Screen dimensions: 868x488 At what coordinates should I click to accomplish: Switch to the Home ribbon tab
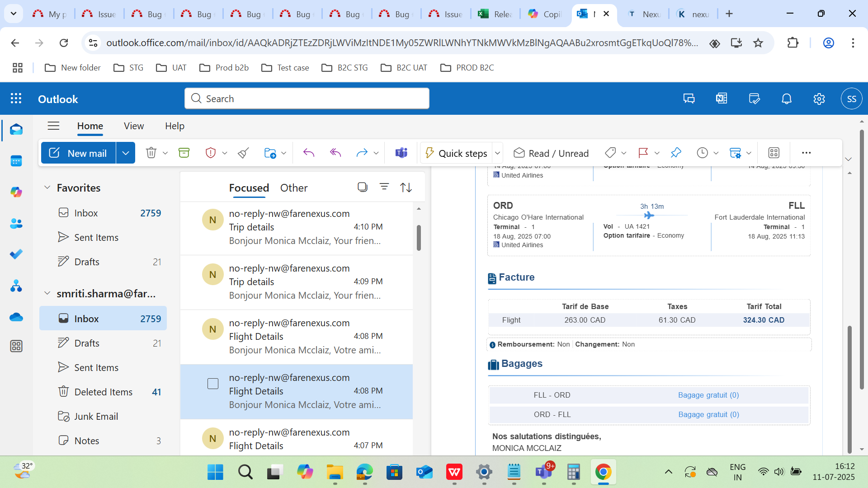tap(90, 126)
